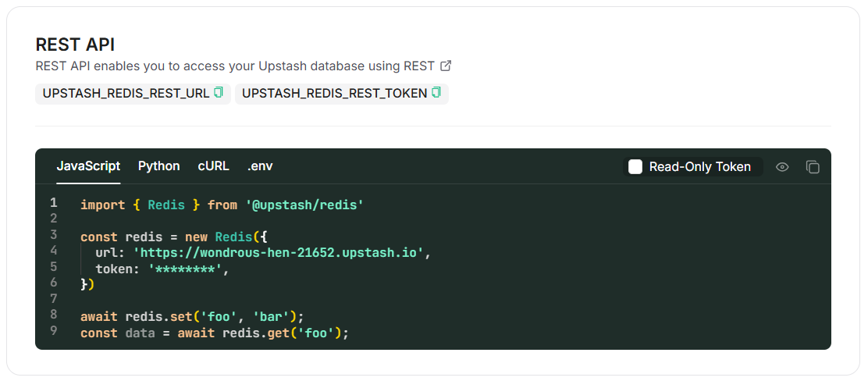Reveal the hidden token with the eye icon

point(782,167)
